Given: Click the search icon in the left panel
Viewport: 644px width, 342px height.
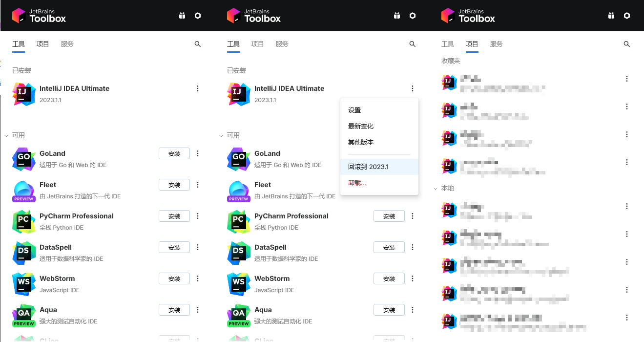Looking at the screenshot, I should click(198, 44).
